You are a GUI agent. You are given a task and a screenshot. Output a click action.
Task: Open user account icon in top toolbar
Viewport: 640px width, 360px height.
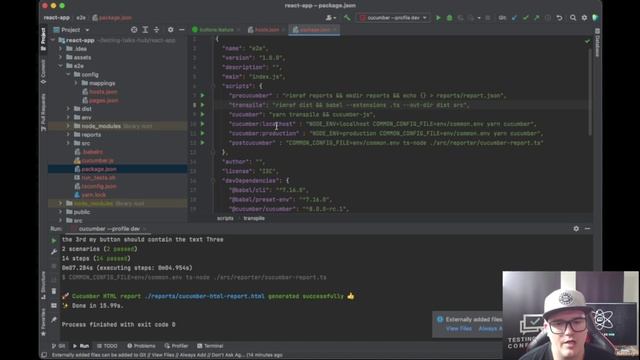pos(330,18)
